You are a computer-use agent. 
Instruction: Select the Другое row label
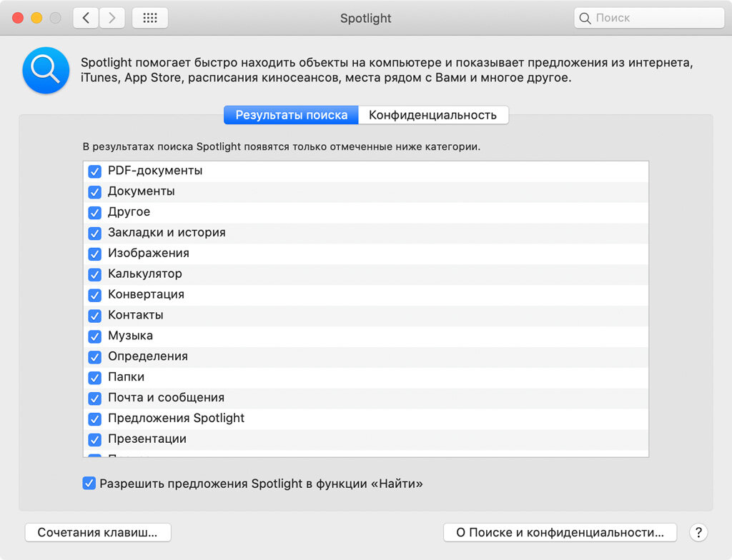(129, 212)
